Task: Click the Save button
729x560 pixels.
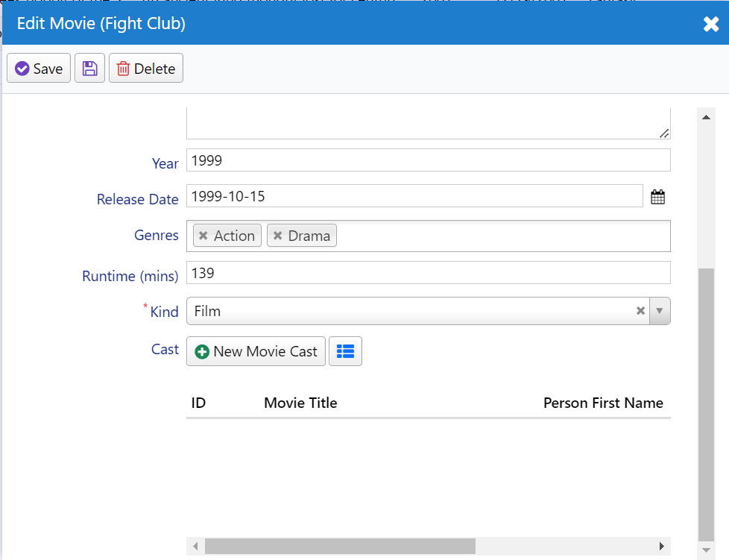Action: tap(39, 68)
